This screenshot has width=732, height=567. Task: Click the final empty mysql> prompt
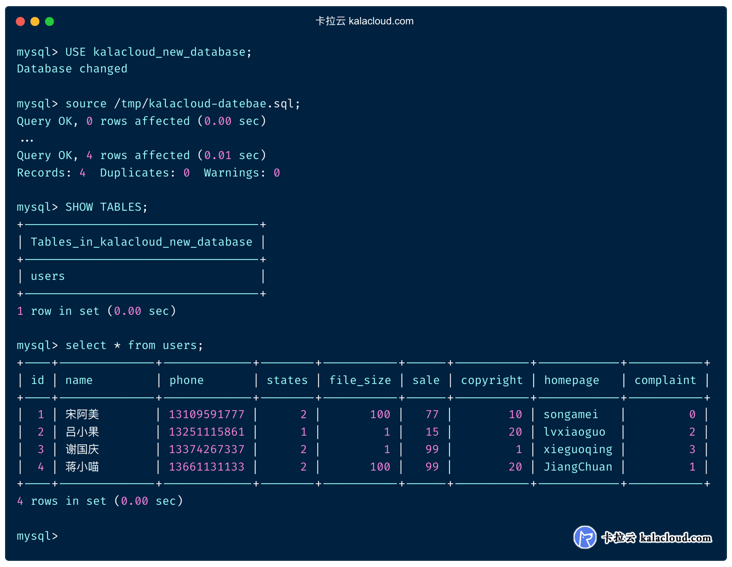tap(37, 536)
